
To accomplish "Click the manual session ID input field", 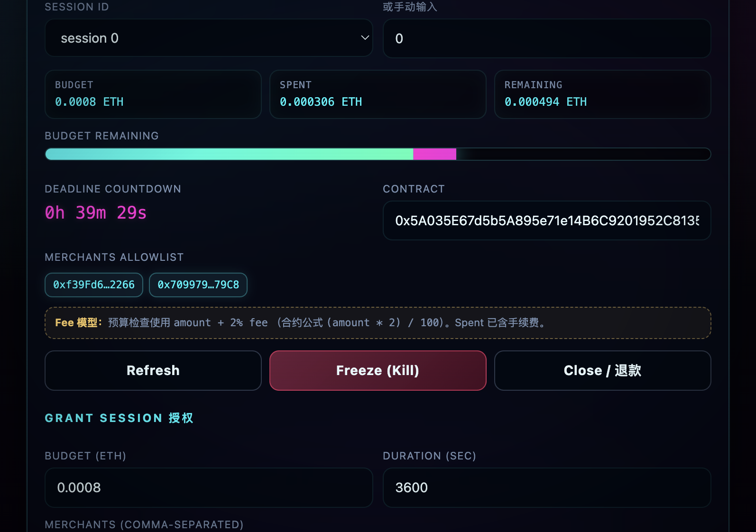I will (x=547, y=38).
